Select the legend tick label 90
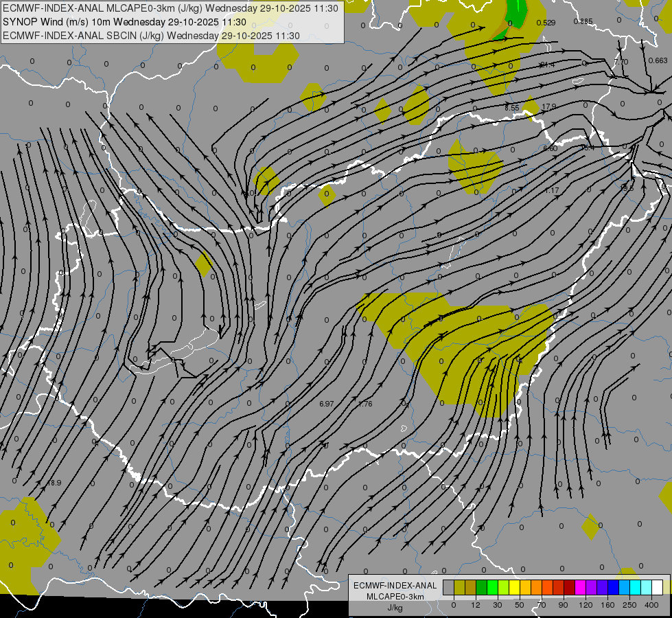The height and width of the screenshot is (618, 672). [563, 605]
